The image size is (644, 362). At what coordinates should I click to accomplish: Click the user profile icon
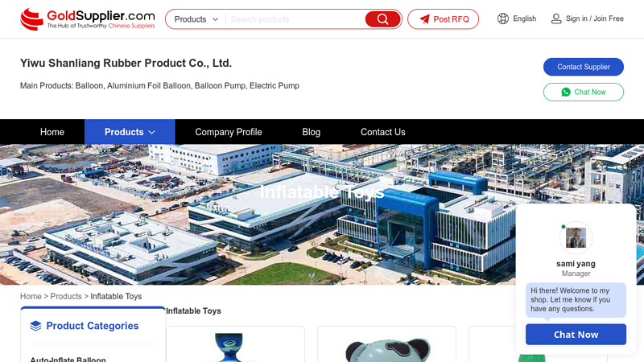coord(556,19)
